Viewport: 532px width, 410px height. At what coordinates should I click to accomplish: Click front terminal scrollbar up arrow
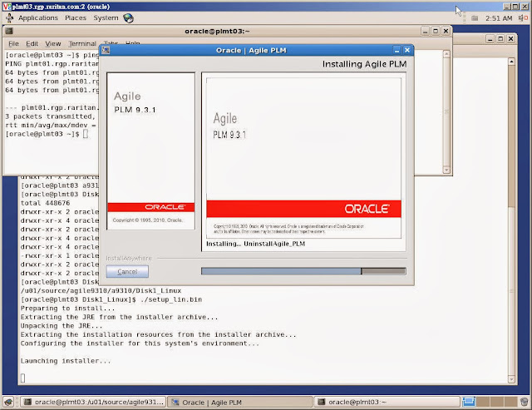click(446, 53)
